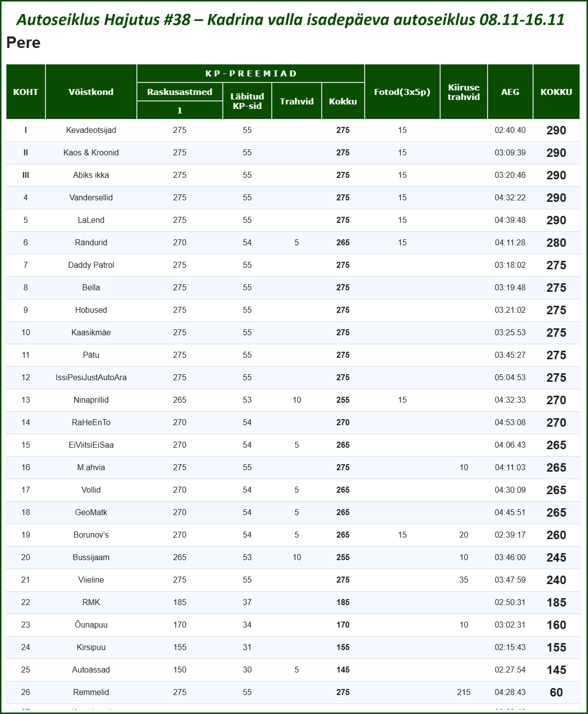Select the Fotod(3x5p) column header
Screen dimensions: 588x714
coord(402,92)
